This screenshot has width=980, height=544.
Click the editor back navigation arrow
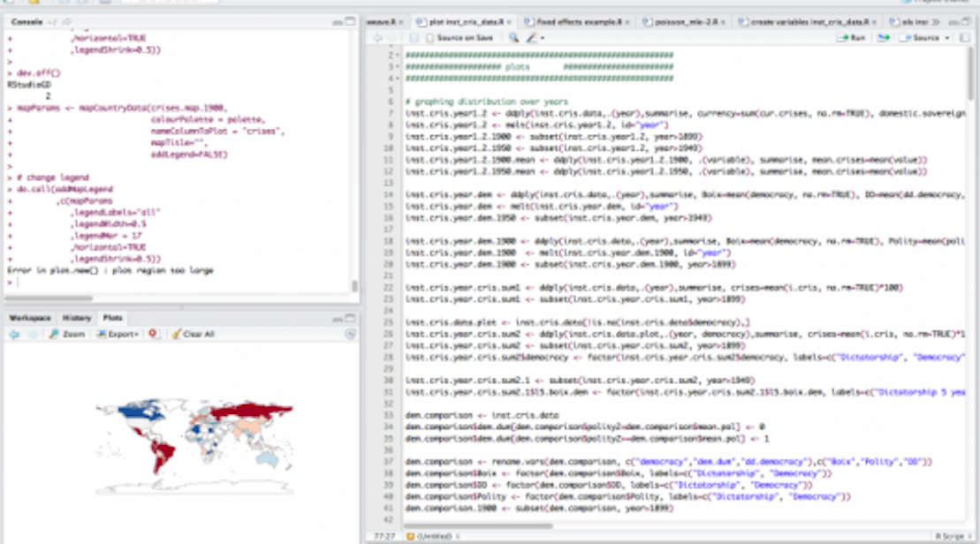click(377, 38)
